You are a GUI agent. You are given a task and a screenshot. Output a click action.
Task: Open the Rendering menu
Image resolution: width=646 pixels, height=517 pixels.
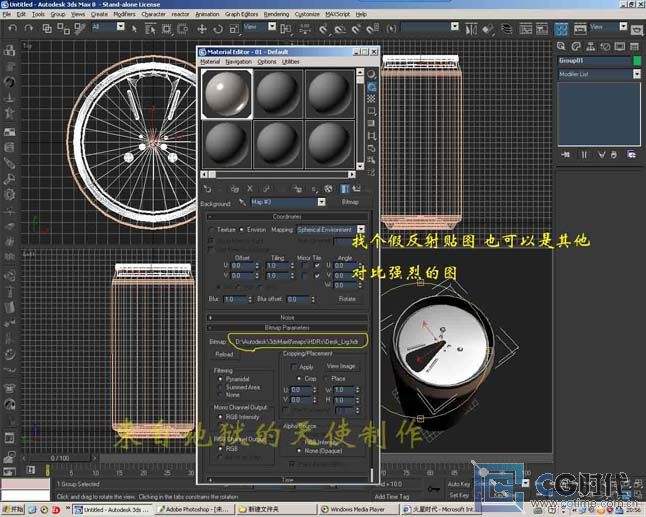point(276,14)
